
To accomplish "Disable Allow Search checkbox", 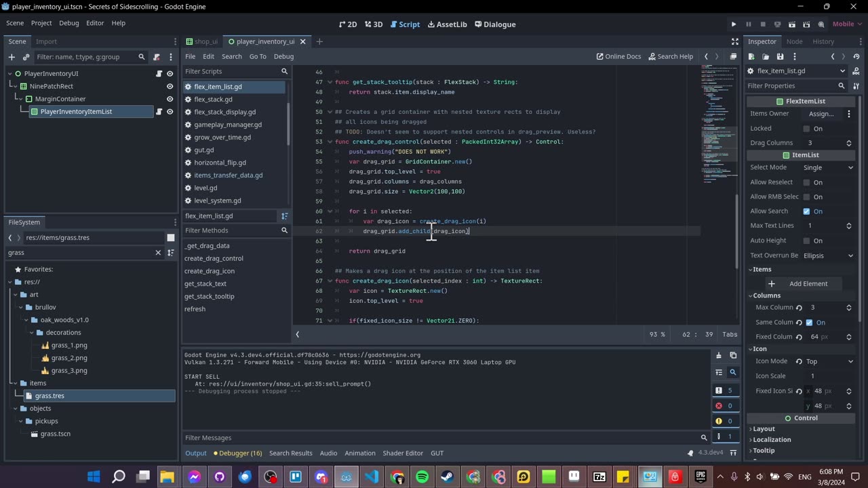I will coord(806,211).
